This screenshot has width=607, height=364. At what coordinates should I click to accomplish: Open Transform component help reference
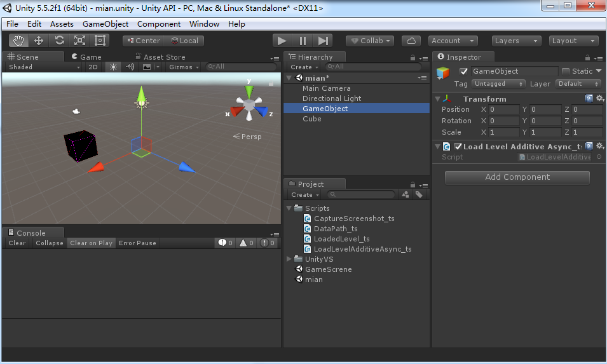(589, 98)
